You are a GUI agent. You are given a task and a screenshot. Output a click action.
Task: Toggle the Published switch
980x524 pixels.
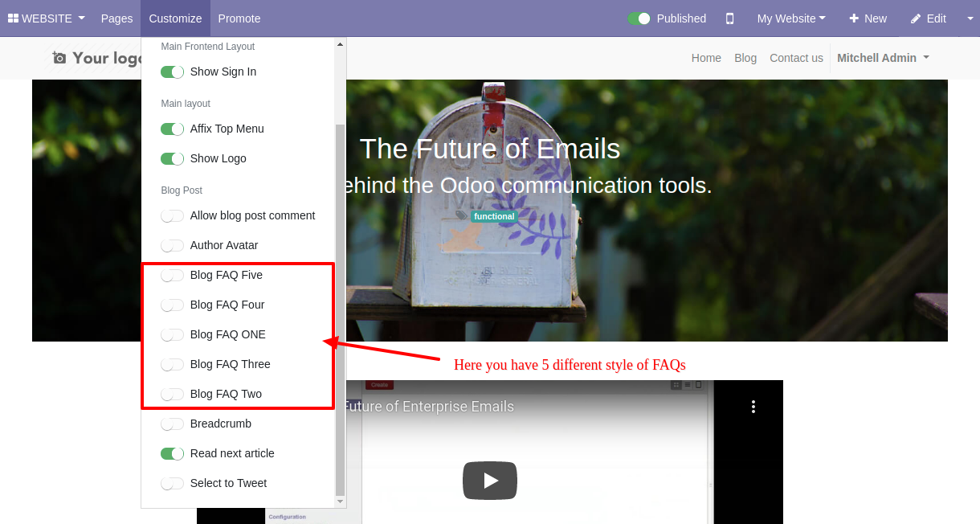click(x=639, y=18)
